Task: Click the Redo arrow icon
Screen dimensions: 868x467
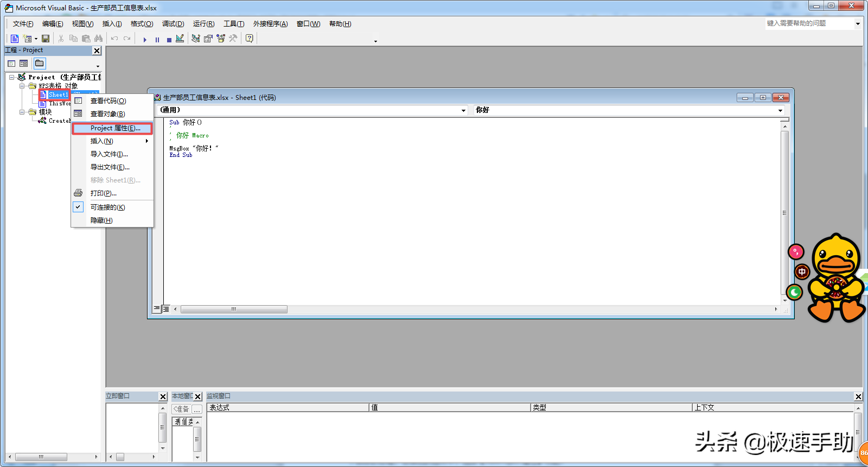Action: [x=127, y=39]
